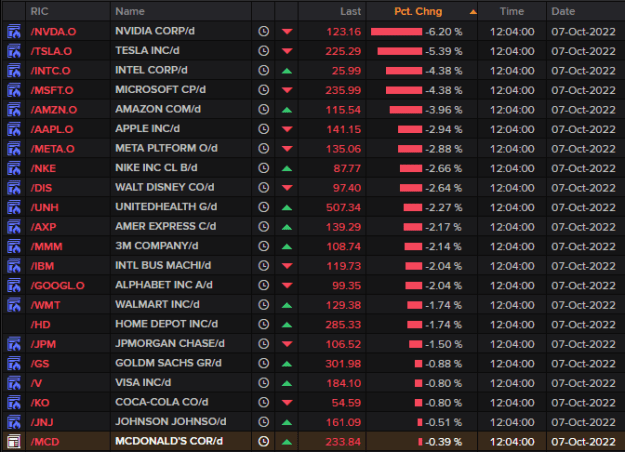
Task: Click the RIC column header
Action: coord(39,11)
